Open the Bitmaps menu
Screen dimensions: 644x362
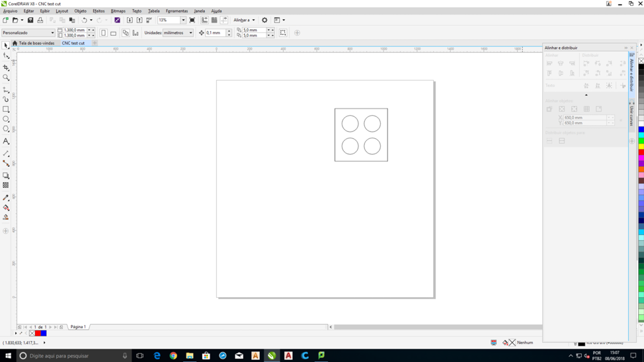tap(118, 11)
